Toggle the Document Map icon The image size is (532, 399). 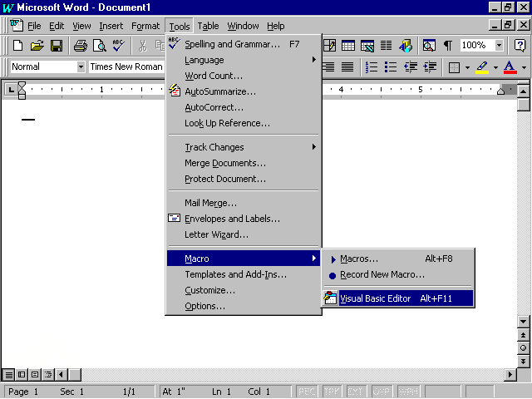pyautogui.click(x=429, y=46)
